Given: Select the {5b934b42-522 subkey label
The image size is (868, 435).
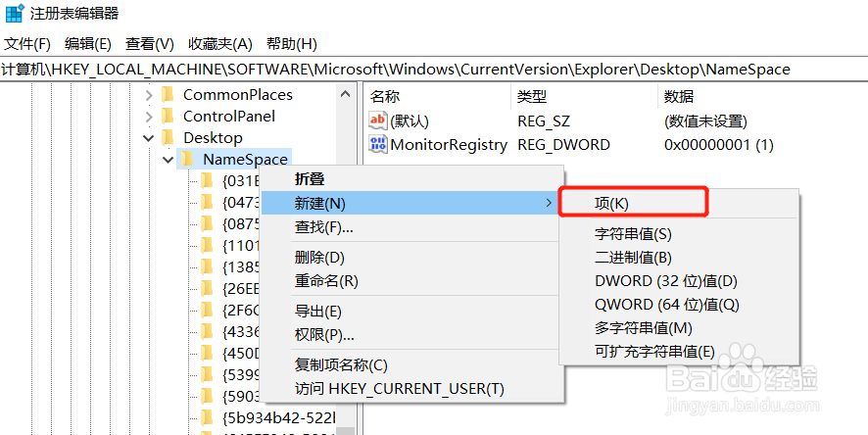Looking at the screenshot, I should point(279,417).
